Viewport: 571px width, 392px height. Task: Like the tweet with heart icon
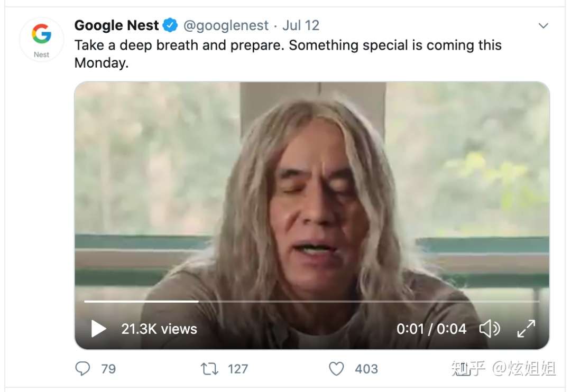pos(336,369)
